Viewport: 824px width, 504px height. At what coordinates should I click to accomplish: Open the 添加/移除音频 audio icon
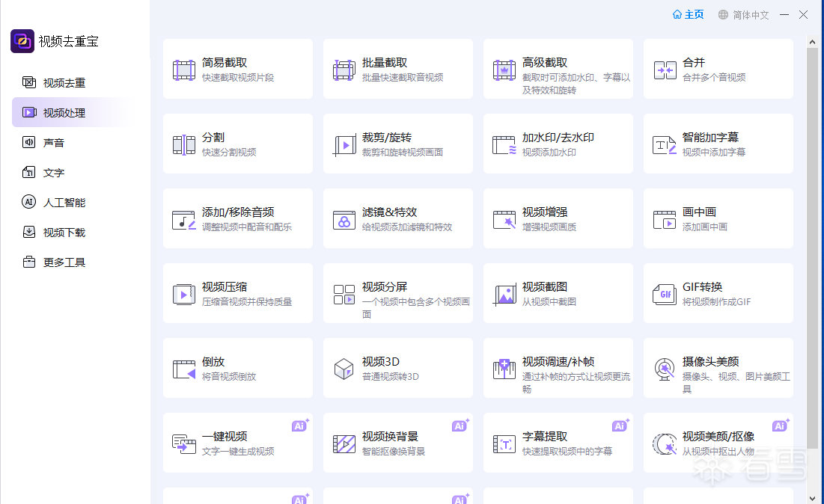coord(184,220)
